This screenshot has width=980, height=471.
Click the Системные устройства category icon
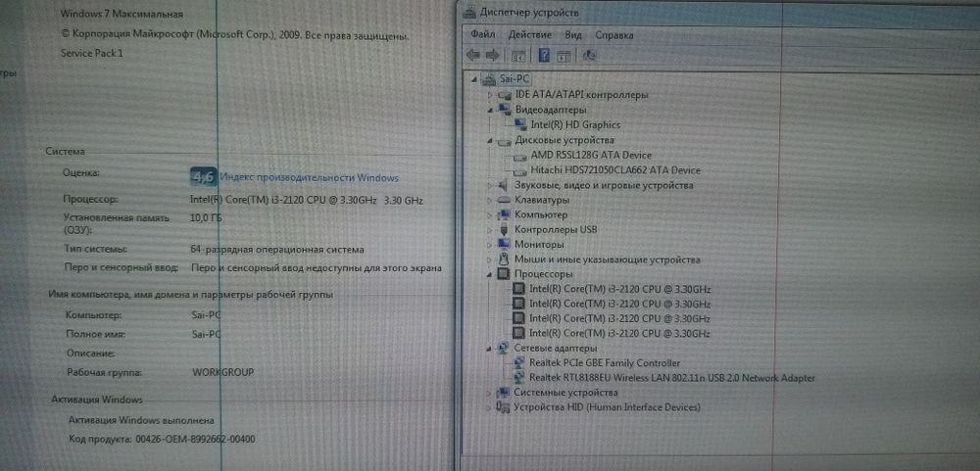point(505,393)
